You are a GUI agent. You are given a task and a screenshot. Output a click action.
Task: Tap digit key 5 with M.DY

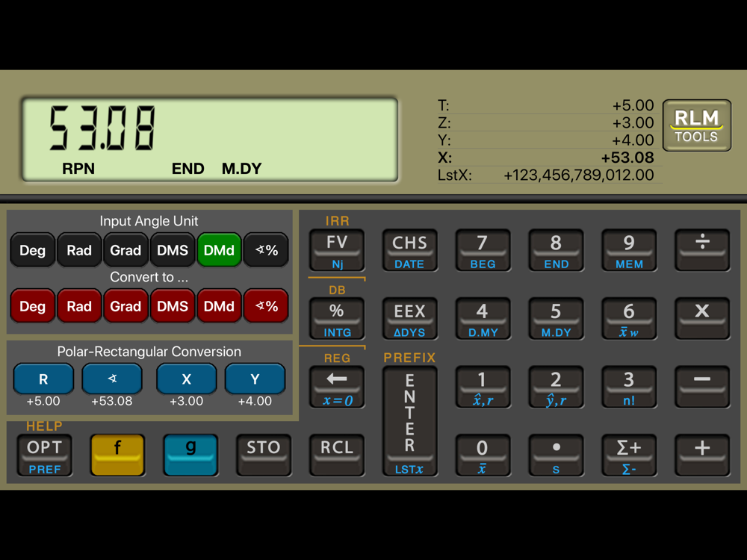click(556, 319)
